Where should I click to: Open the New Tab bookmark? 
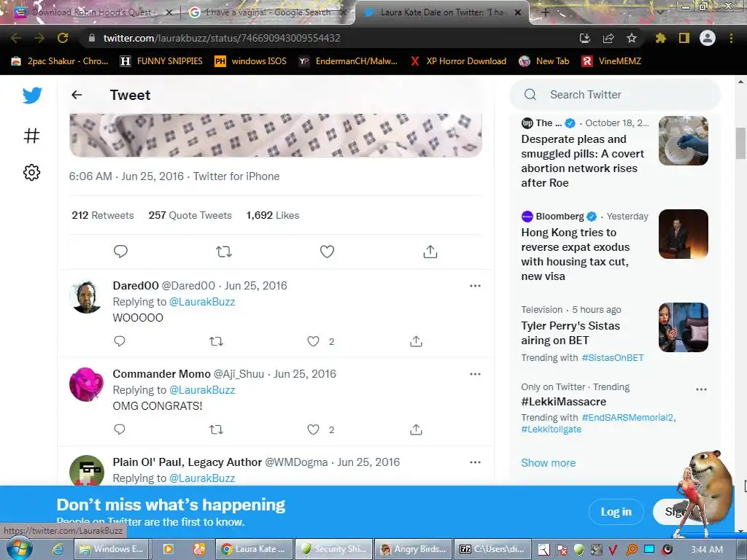pos(544,61)
